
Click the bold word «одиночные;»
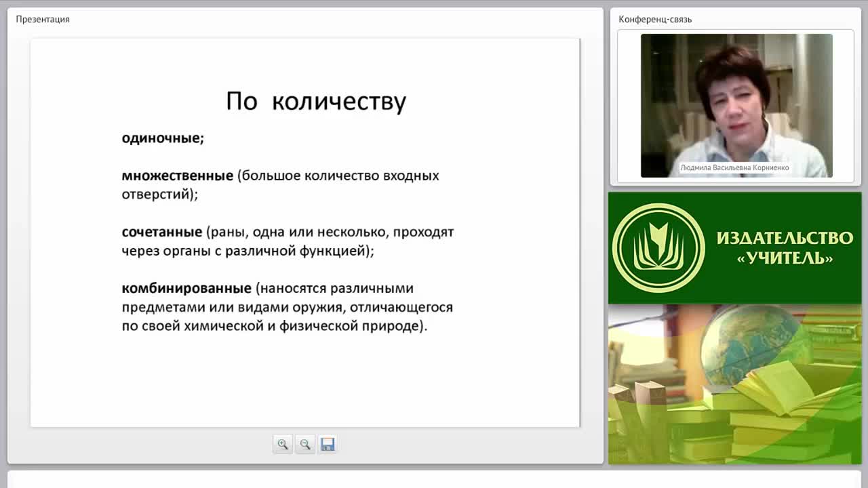click(x=163, y=138)
